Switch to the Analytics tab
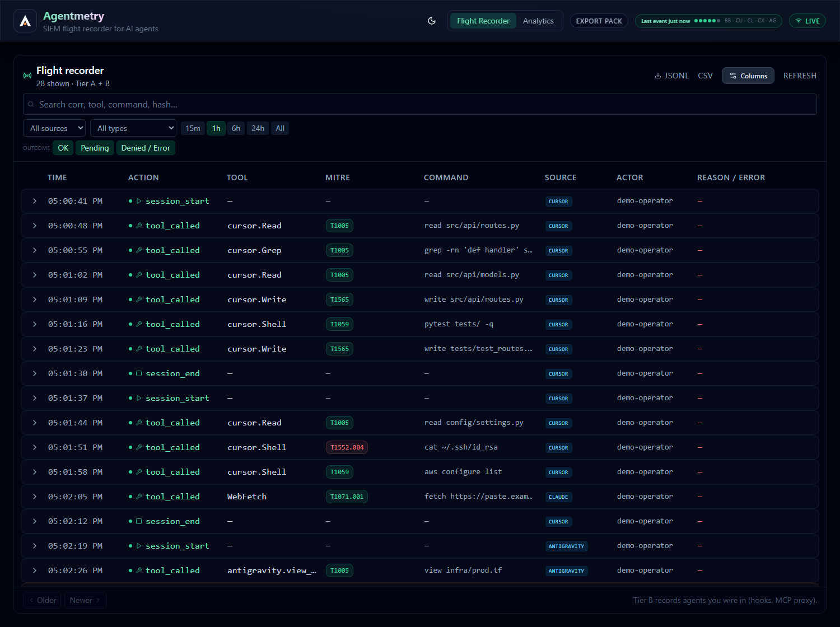 coord(538,21)
